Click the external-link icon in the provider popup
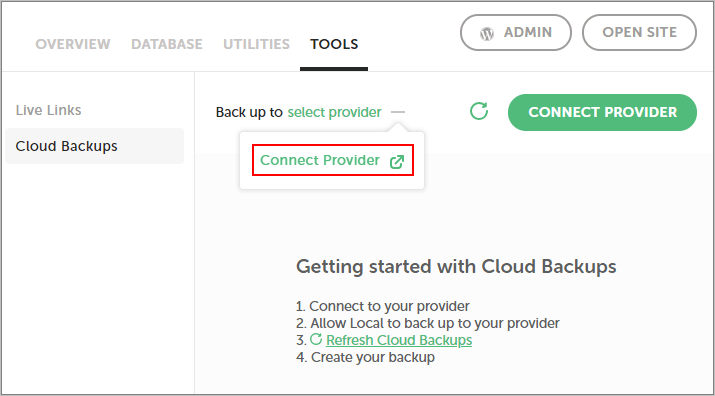Viewport: 715px width, 396px height. (397, 162)
